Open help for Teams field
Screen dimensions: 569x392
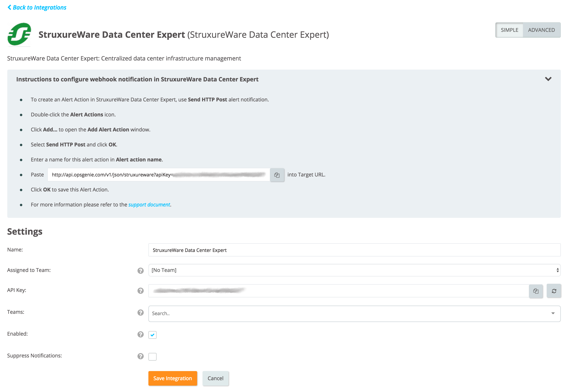coord(140,313)
